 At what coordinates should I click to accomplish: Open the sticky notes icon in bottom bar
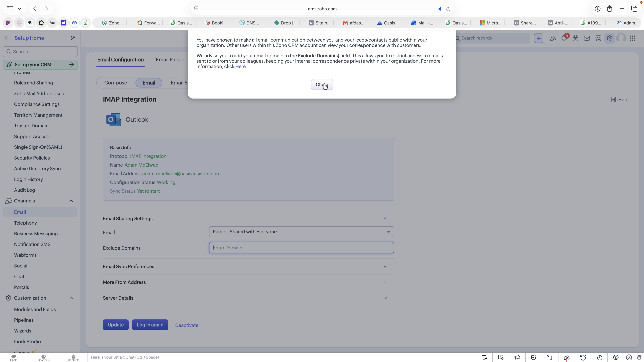[550, 357]
